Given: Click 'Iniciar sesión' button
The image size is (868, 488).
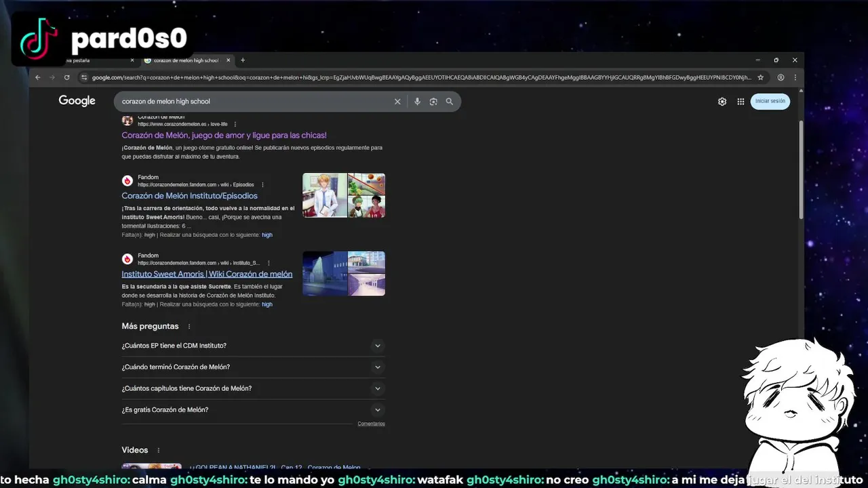Looking at the screenshot, I should (x=770, y=101).
